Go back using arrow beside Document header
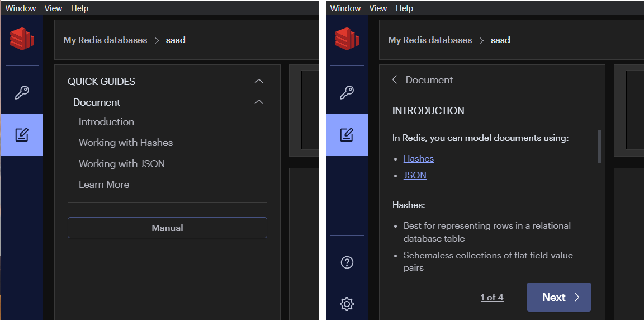This screenshot has height=320, width=644. click(395, 79)
